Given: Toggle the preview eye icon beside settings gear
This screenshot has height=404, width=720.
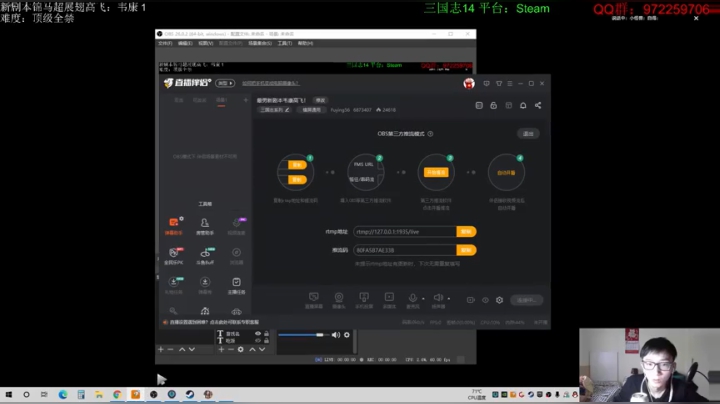Looking at the screenshot, I should (x=485, y=300).
